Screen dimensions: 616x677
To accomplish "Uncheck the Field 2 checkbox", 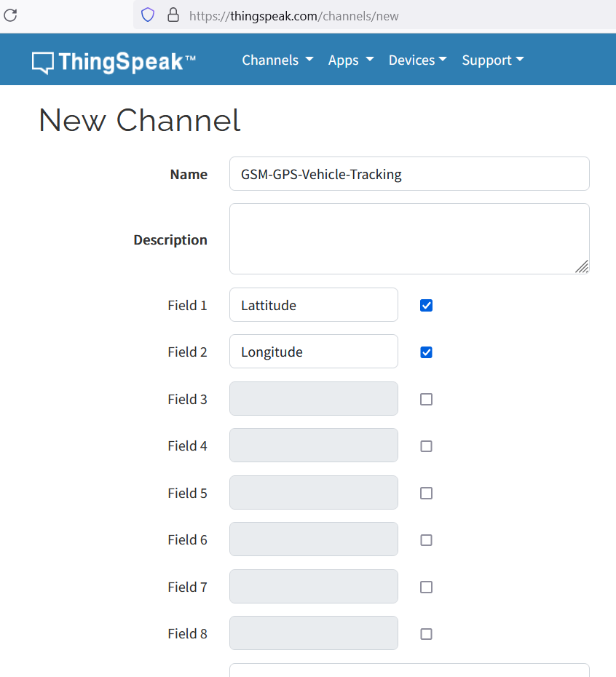I will click(x=427, y=352).
